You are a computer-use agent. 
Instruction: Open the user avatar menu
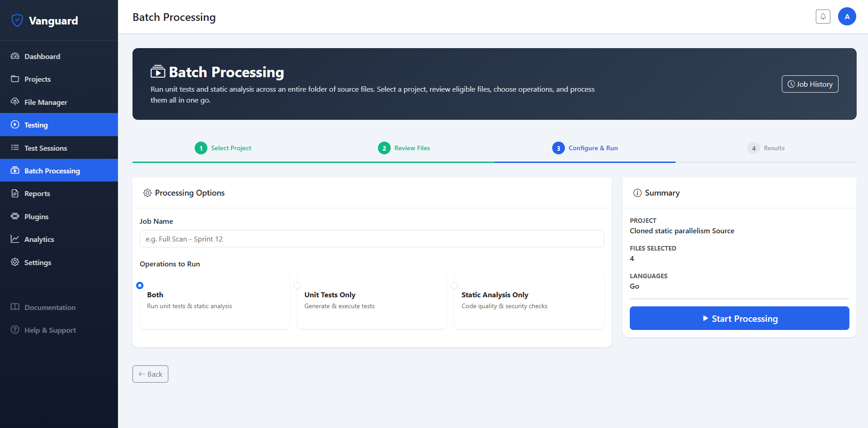coord(847,17)
